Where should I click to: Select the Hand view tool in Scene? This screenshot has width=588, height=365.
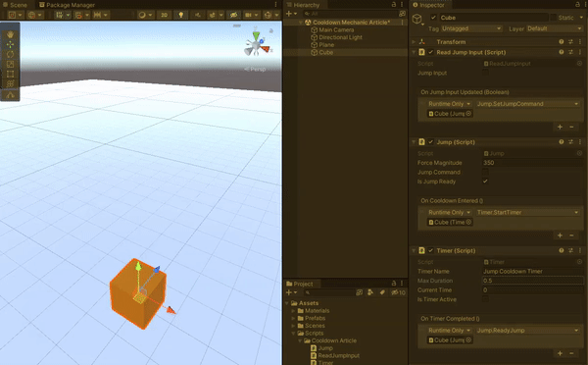[x=10, y=34]
